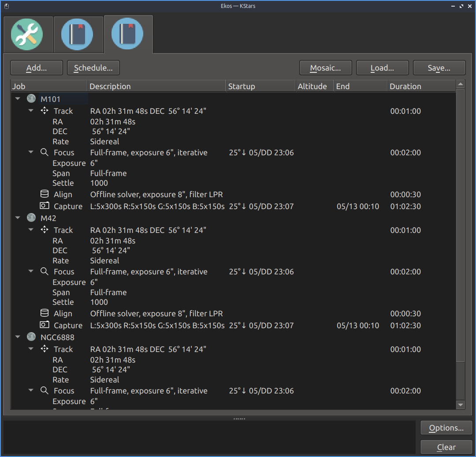Viewport: 476px width, 457px height.
Task: Click M42's Align duration "00:00:30"
Action: 405,314
